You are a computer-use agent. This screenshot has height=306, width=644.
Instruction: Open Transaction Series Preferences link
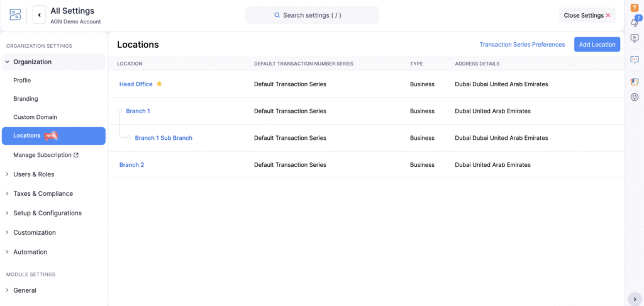(522, 45)
